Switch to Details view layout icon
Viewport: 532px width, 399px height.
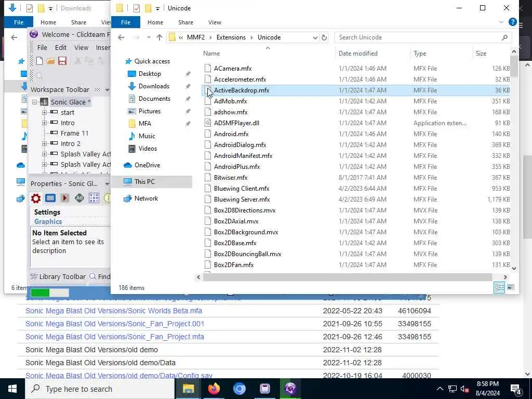pos(499,287)
